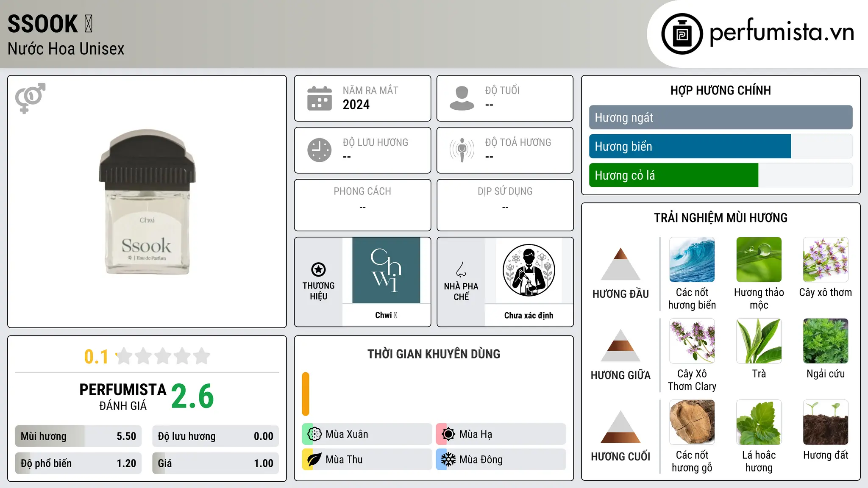The height and width of the screenshot is (488, 868).
Task: Open the Chwi brand logo tile
Action: pyautogui.click(x=386, y=270)
